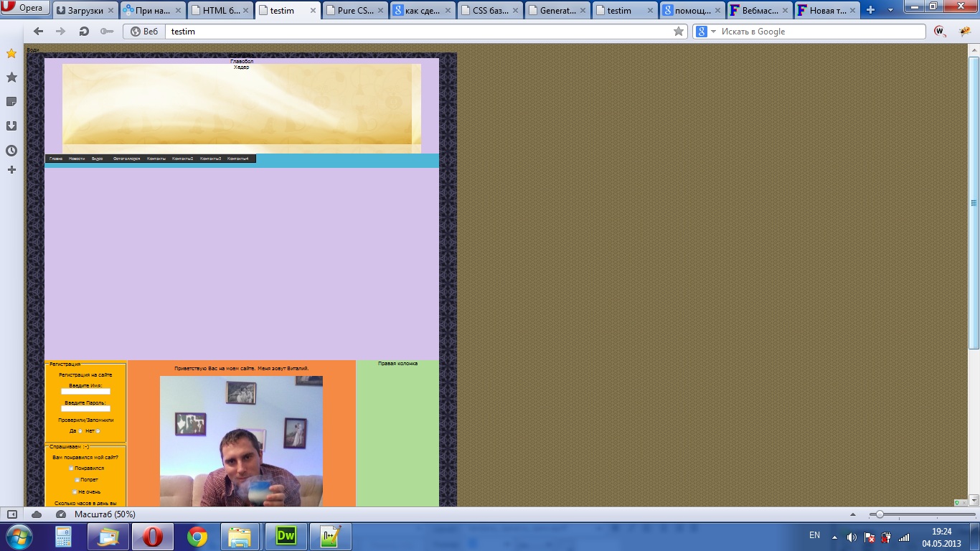The image size is (980, 551).
Task: Open the password manager key icon
Action: (x=106, y=32)
